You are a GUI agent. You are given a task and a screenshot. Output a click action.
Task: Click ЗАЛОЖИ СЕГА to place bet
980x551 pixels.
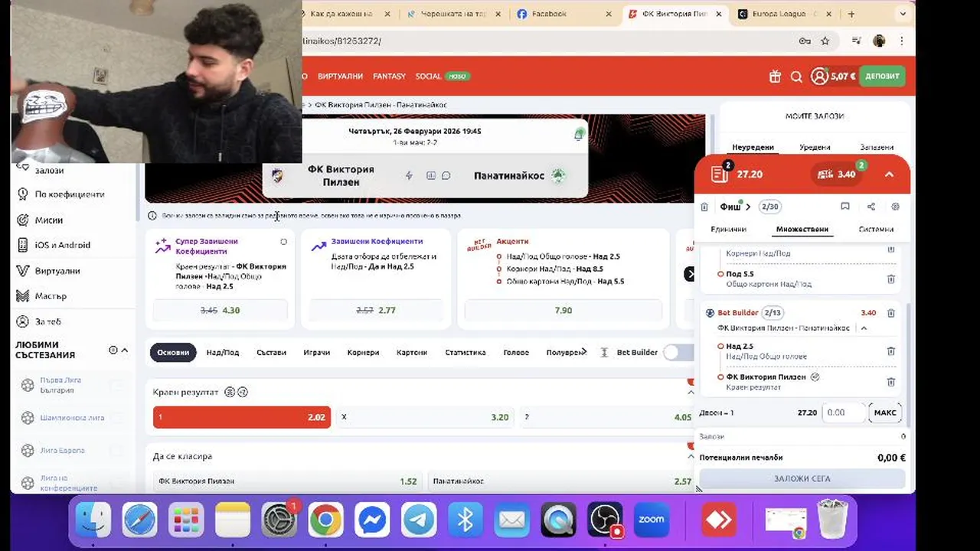(x=802, y=479)
